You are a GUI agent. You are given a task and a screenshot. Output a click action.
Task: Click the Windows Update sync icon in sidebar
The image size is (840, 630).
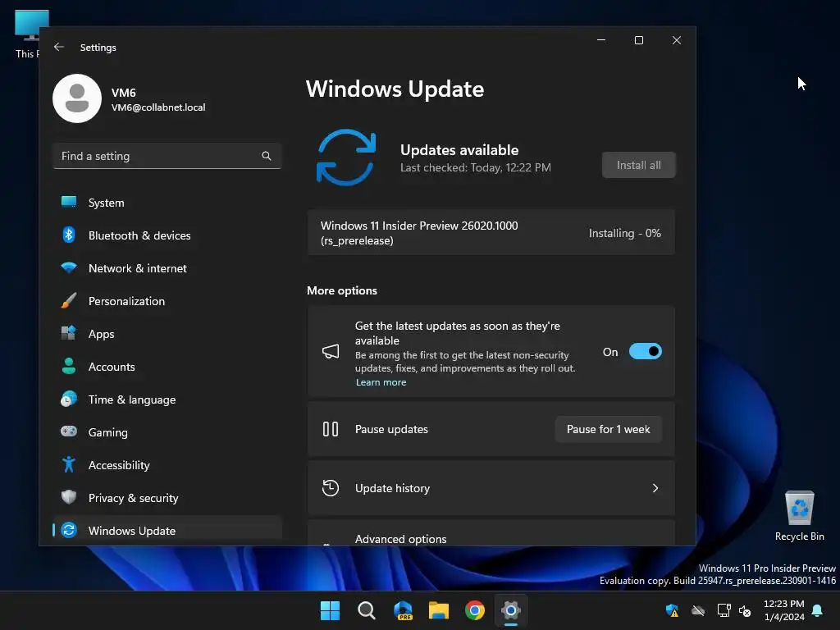click(x=69, y=530)
